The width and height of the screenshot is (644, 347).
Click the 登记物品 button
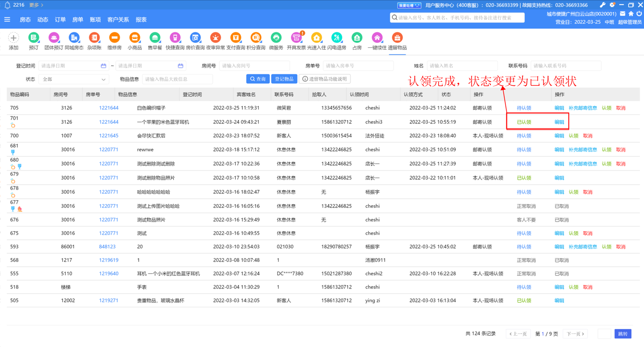pos(284,79)
